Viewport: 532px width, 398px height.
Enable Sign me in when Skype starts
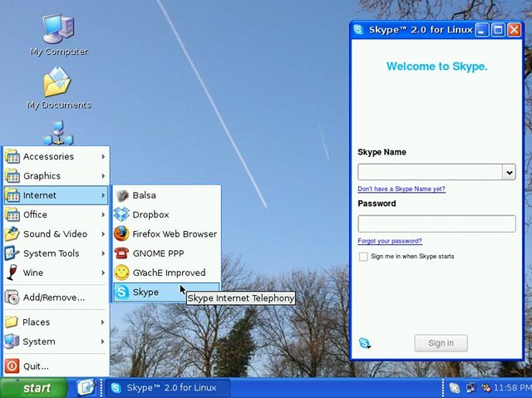pyautogui.click(x=363, y=257)
